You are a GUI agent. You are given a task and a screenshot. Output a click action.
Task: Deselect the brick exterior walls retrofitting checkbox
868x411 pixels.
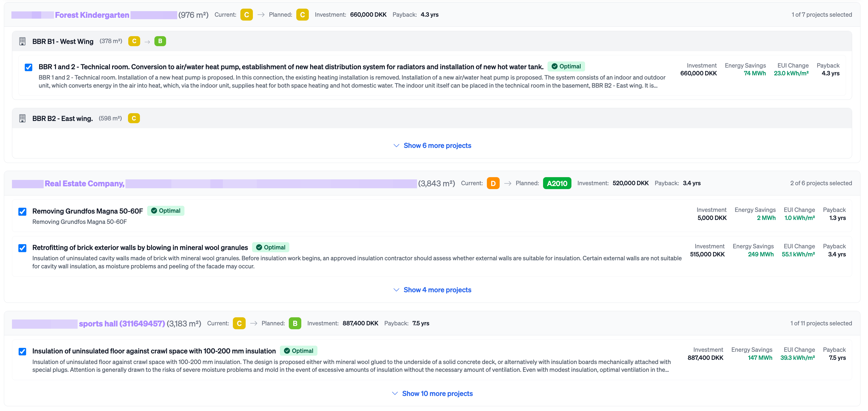22,248
